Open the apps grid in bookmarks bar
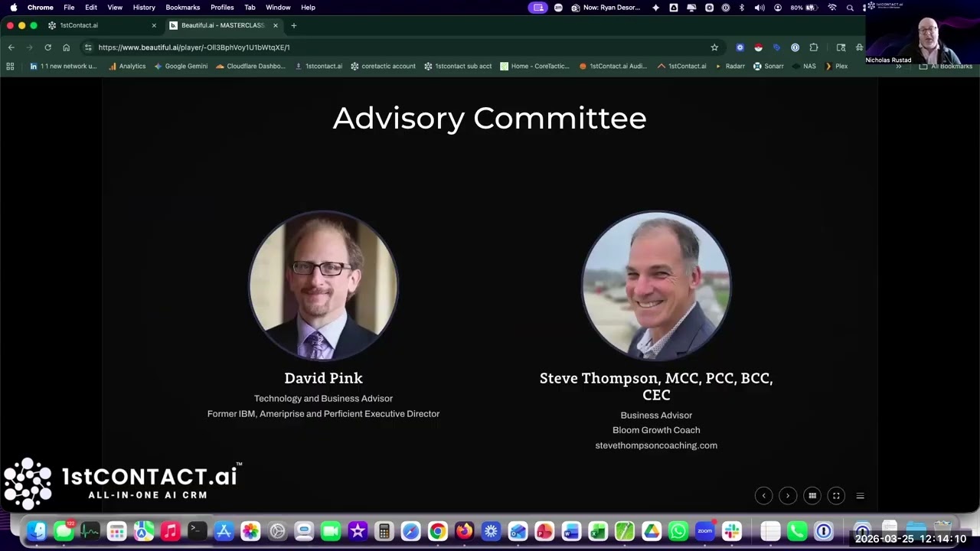 click(x=10, y=67)
